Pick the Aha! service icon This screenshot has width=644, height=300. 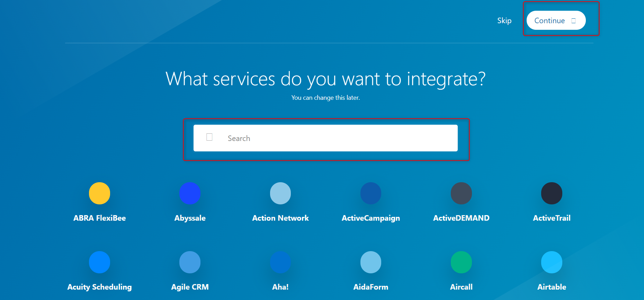point(280,262)
